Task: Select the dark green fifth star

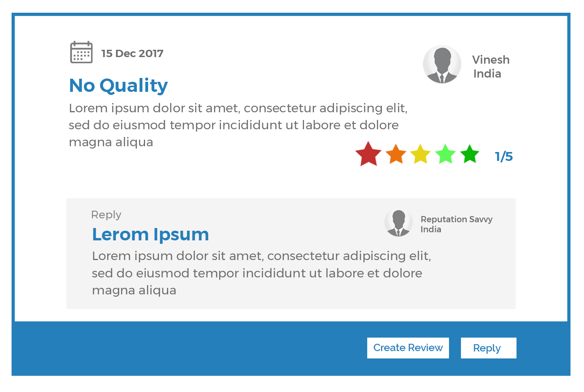Action: 470,154
